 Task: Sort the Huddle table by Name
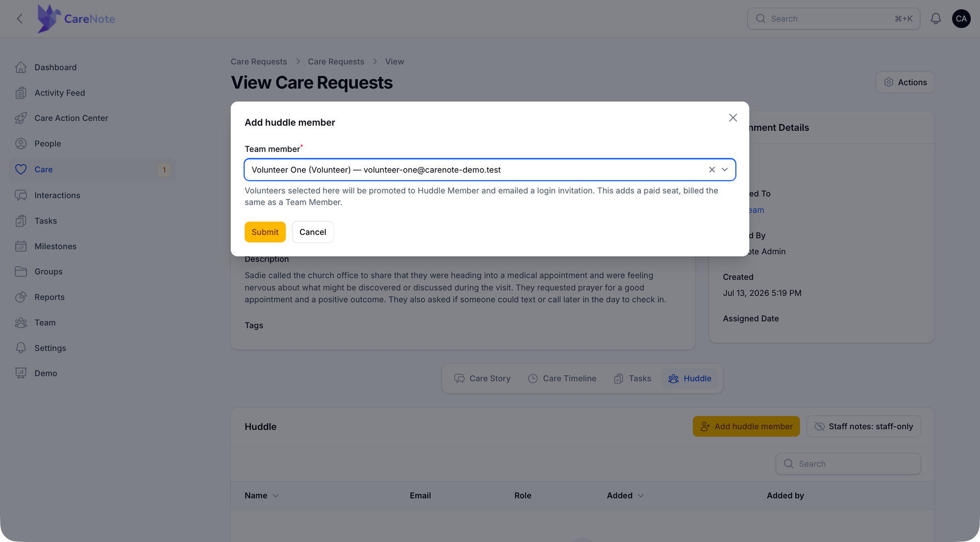pyautogui.click(x=262, y=495)
